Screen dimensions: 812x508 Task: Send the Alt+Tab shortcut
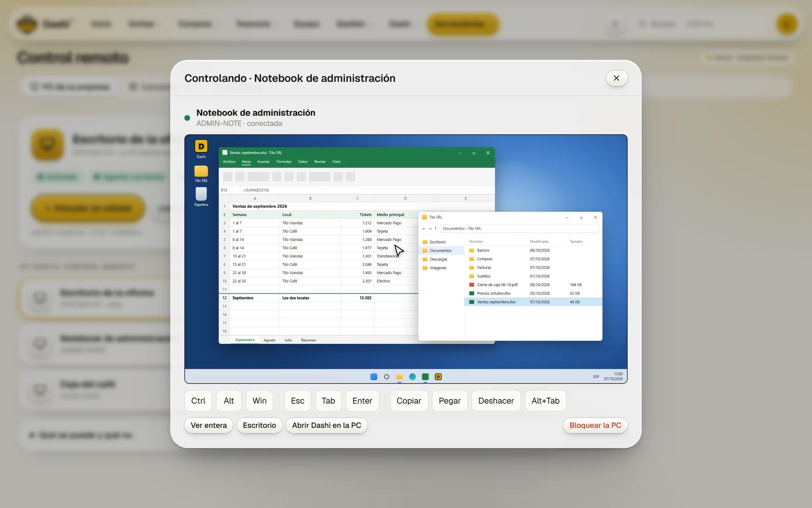[545, 401]
